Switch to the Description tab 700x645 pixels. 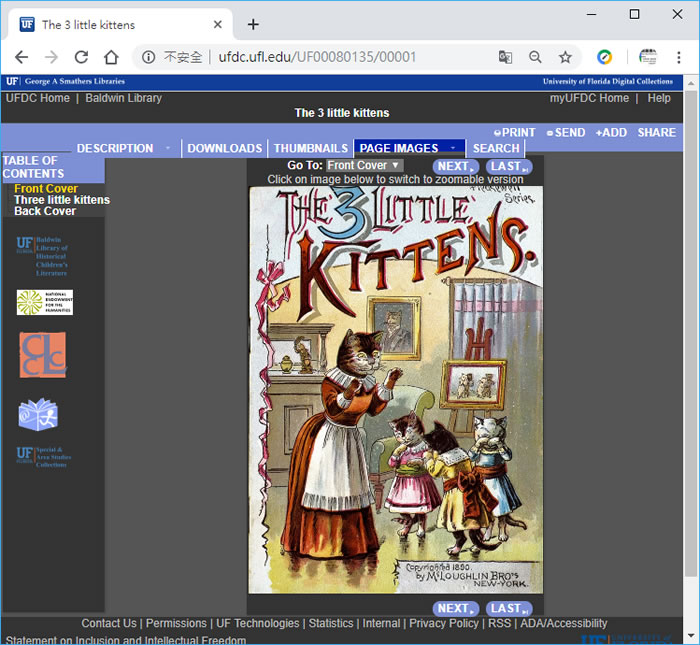point(115,148)
